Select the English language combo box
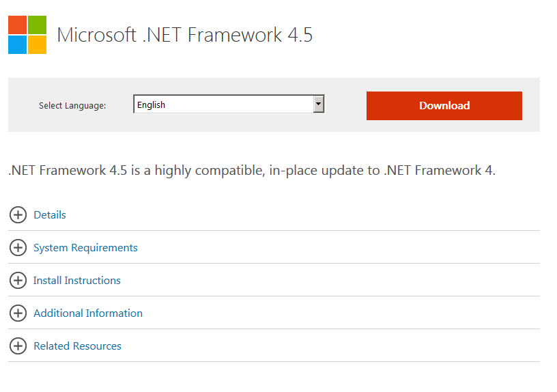Screen dimensions: 557x392 click(229, 104)
